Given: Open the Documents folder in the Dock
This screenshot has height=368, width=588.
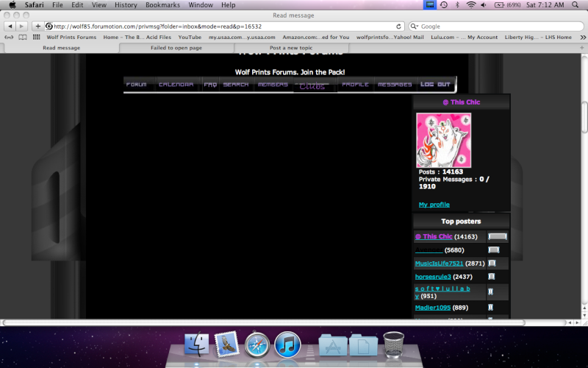Looking at the screenshot, I should point(363,344).
